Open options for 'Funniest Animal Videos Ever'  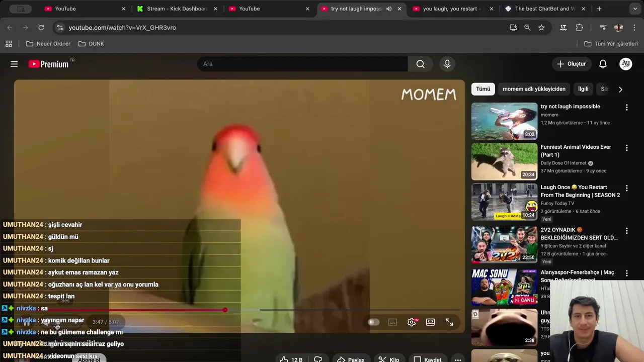(626, 148)
